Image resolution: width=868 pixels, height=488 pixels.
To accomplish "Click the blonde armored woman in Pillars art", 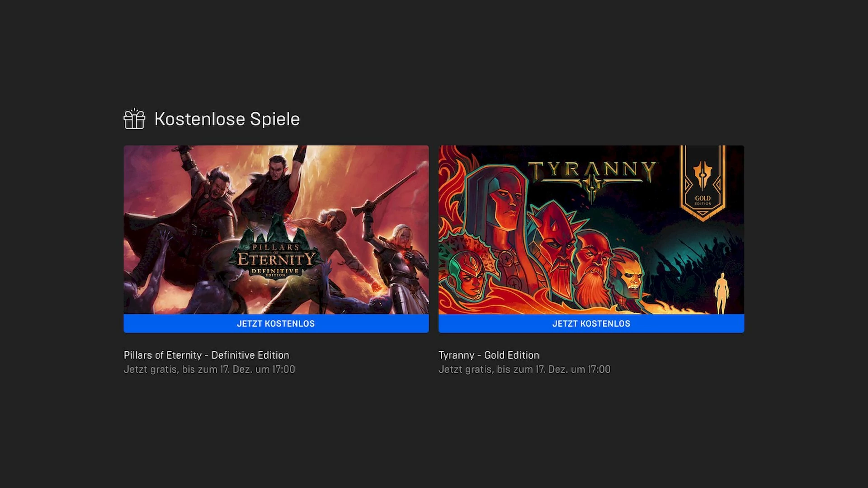I will point(402,267).
